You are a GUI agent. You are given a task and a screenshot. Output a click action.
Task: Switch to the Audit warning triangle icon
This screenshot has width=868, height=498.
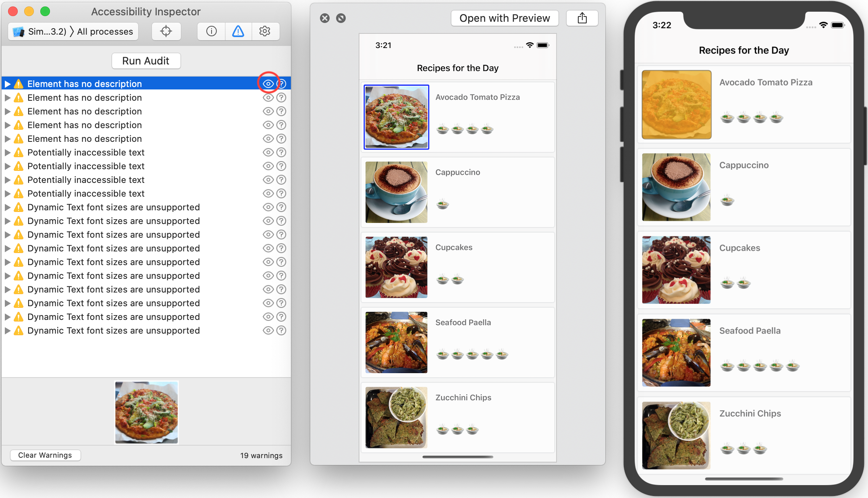tap(238, 31)
